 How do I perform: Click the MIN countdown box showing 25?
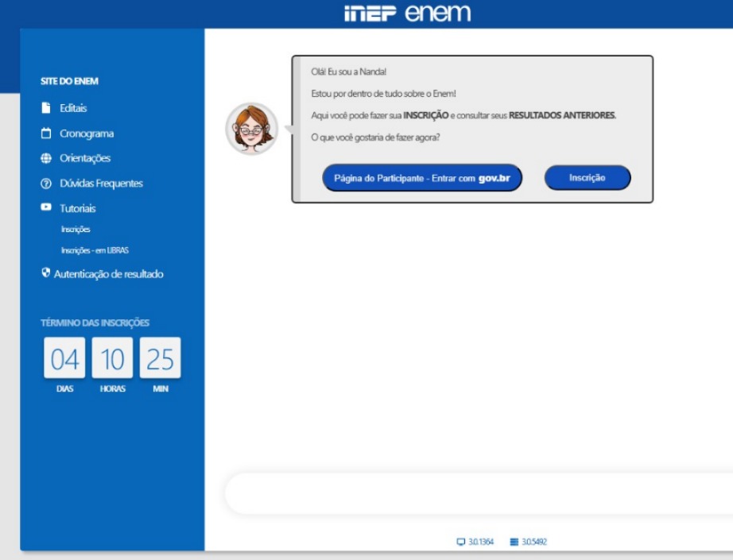click(160, 358)
